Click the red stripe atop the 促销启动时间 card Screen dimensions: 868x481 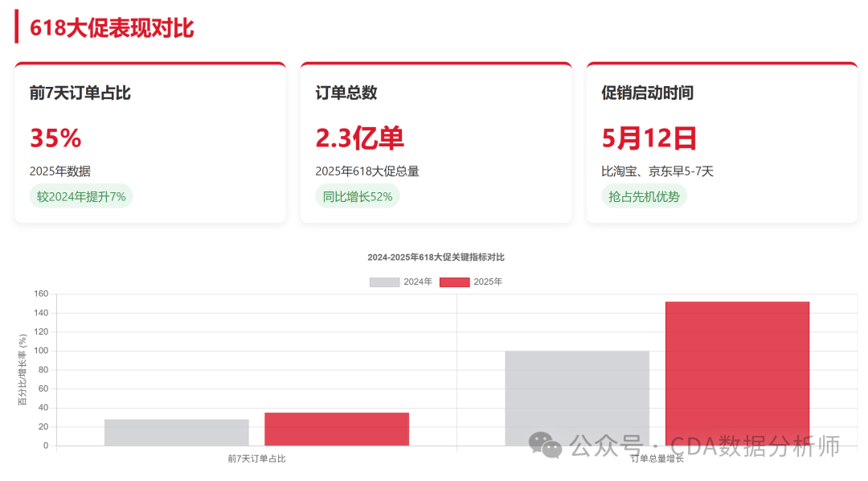click(x=722, y=64)
